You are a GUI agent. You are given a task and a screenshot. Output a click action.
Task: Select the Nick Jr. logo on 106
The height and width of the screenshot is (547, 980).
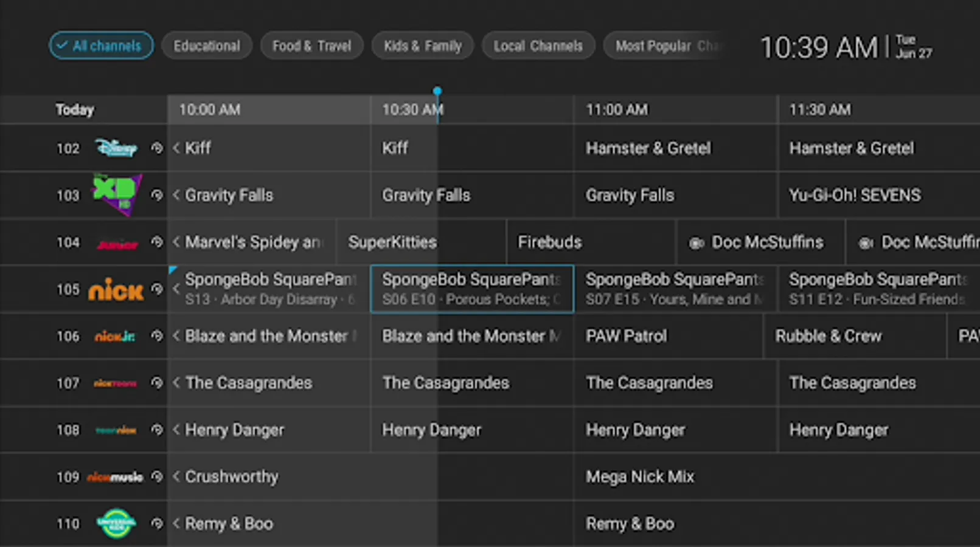point(115,336)
